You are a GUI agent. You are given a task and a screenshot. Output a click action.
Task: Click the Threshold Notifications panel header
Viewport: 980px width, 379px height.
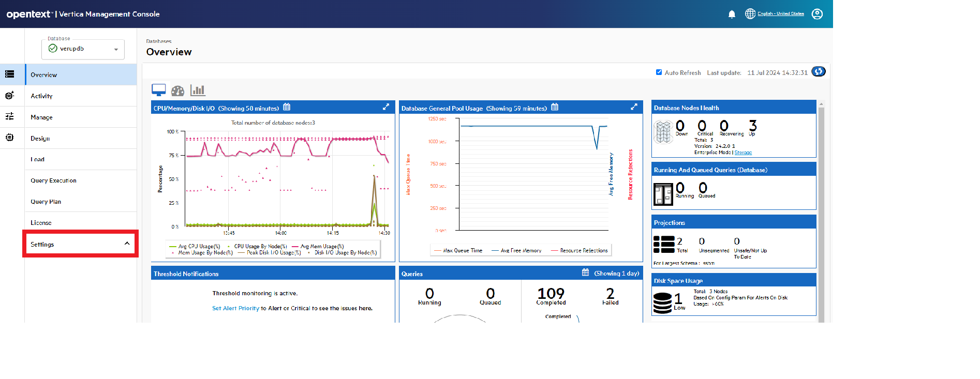click(x=273, y=274)
